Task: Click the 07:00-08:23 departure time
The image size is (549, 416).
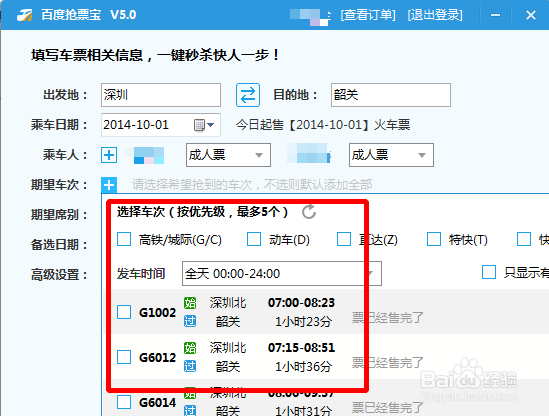Action: [301, 303]
